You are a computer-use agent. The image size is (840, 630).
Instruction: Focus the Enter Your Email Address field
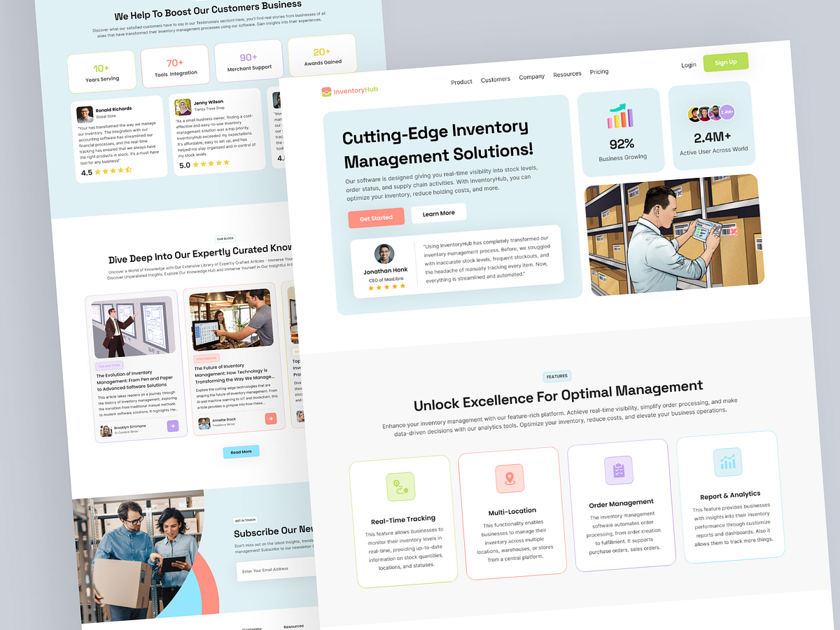(277, 569)
